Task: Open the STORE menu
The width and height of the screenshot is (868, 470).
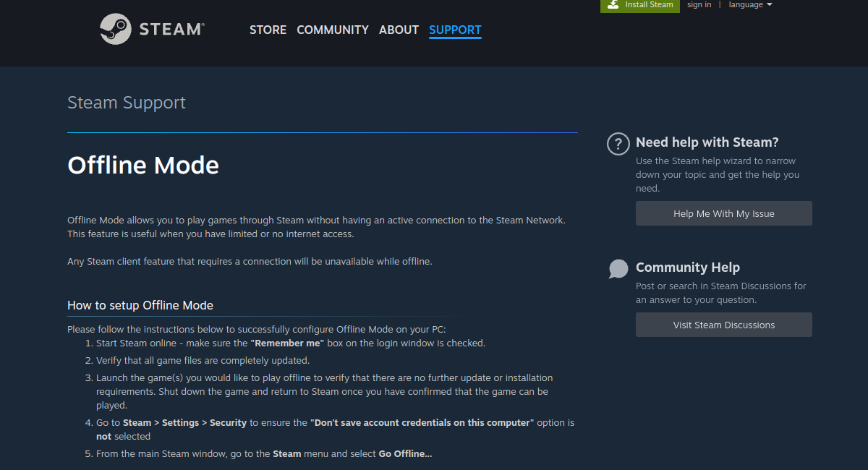Action: point(268,30)
